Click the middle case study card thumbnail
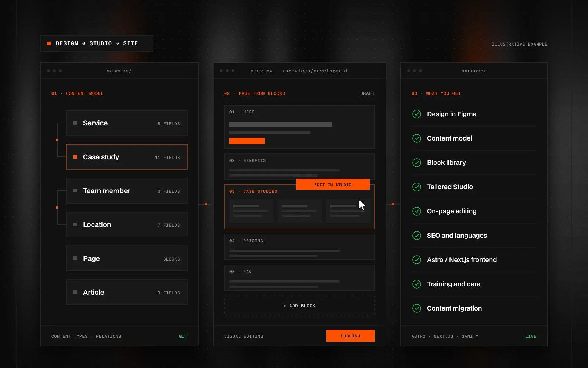The height and width of the screenshot is (368, 588). pyautogui.click(x=300, y=211)
